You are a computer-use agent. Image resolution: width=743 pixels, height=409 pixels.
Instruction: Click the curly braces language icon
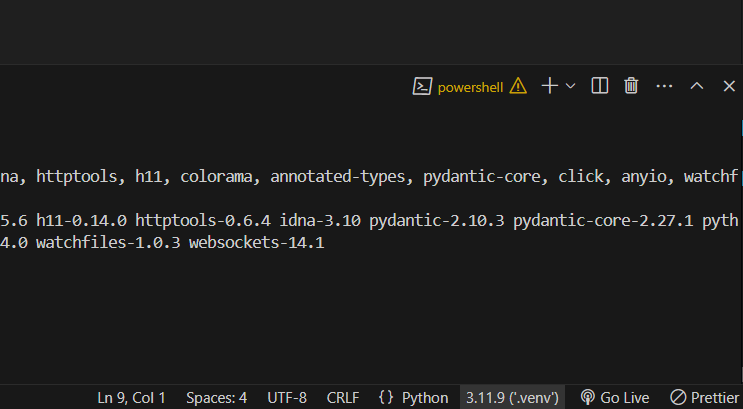(386, 397)
